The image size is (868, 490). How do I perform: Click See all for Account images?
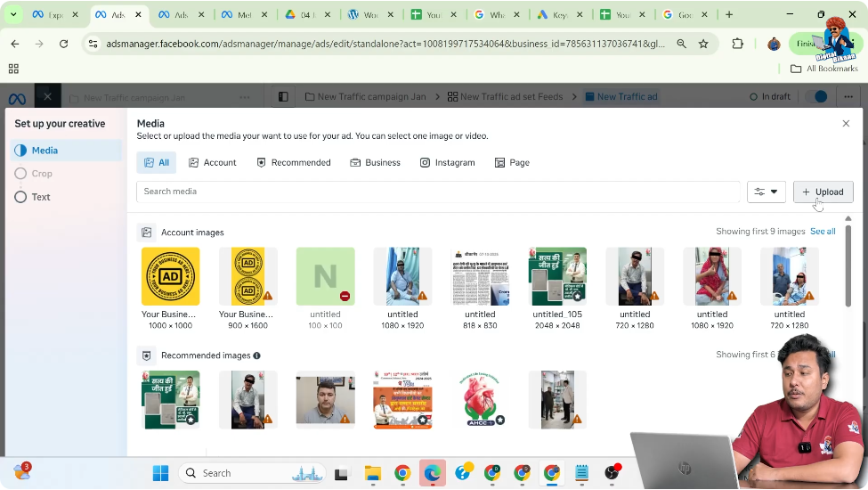click(823, 232)
